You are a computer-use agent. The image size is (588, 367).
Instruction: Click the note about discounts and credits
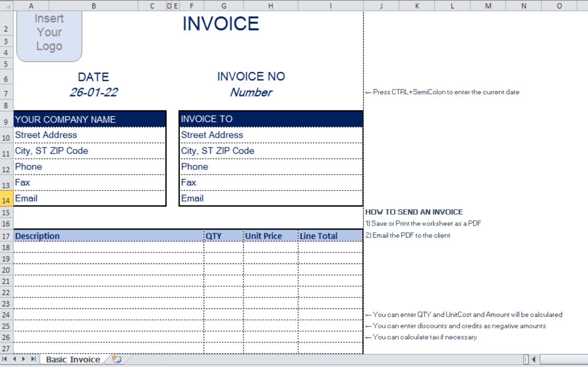click(456, 326)
